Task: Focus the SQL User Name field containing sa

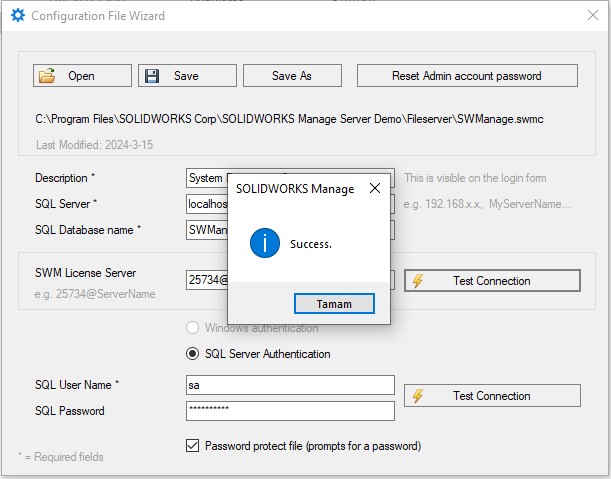Action: pos(290,385)
